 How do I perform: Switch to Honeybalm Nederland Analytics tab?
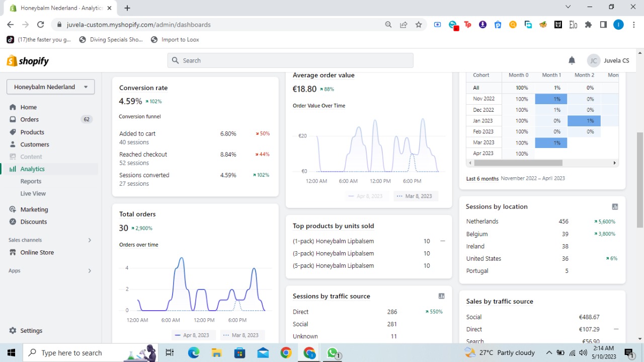61,8
